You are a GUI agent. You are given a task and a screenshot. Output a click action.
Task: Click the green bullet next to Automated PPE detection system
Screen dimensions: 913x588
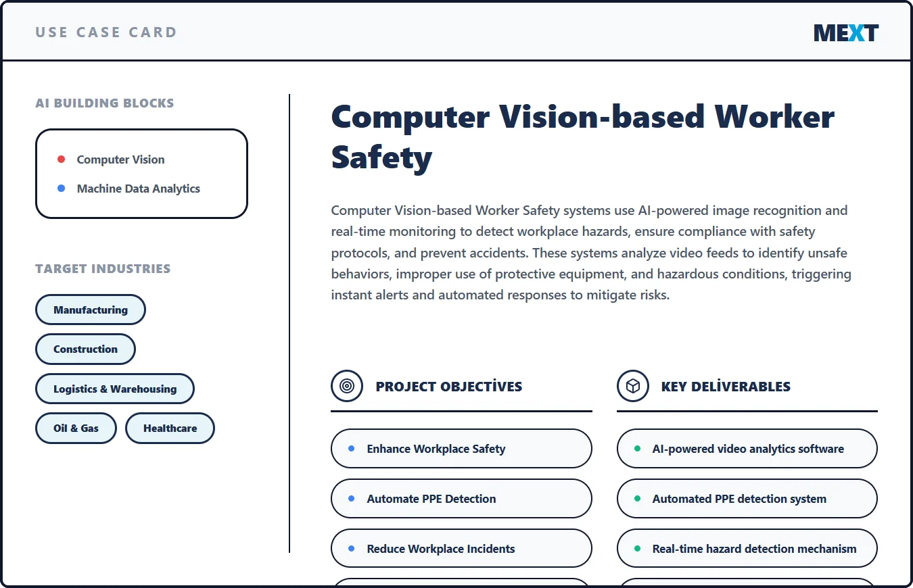pos(637,499)
